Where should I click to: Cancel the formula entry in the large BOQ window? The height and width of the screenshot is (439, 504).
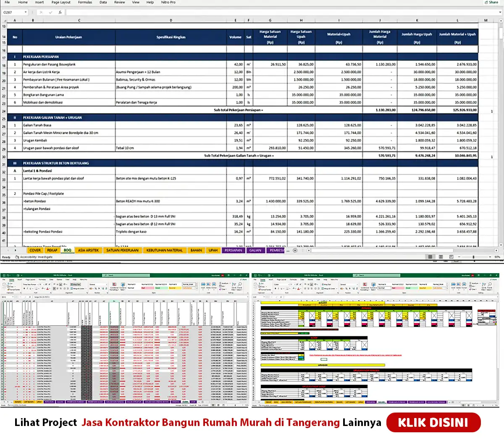41,13
